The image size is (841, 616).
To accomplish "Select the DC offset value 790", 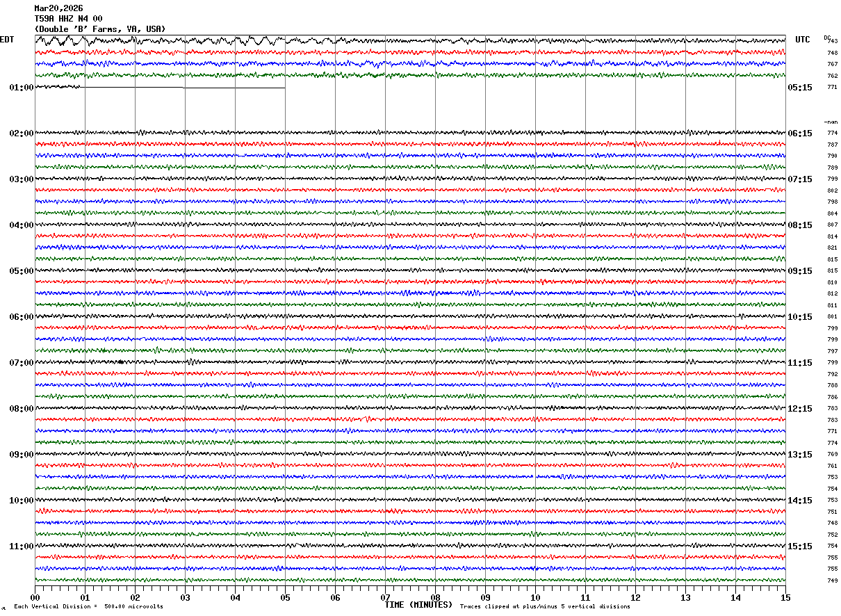I will point(833,156).
